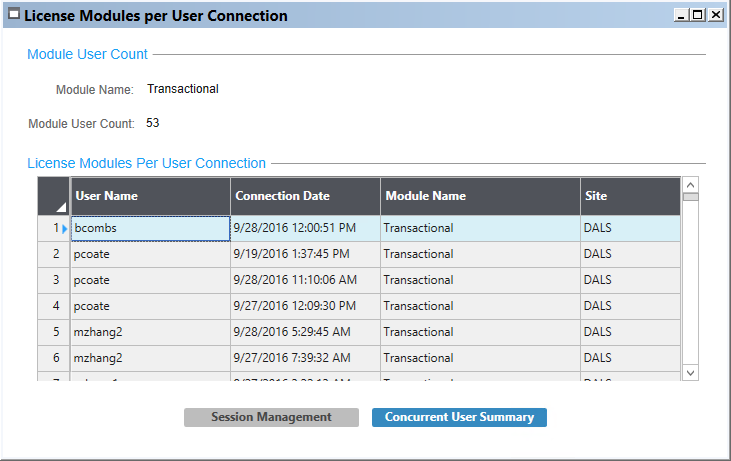This screenshot has width=731, height=461.
Task: Sort by User Name column header
Action: coord(150,196)
